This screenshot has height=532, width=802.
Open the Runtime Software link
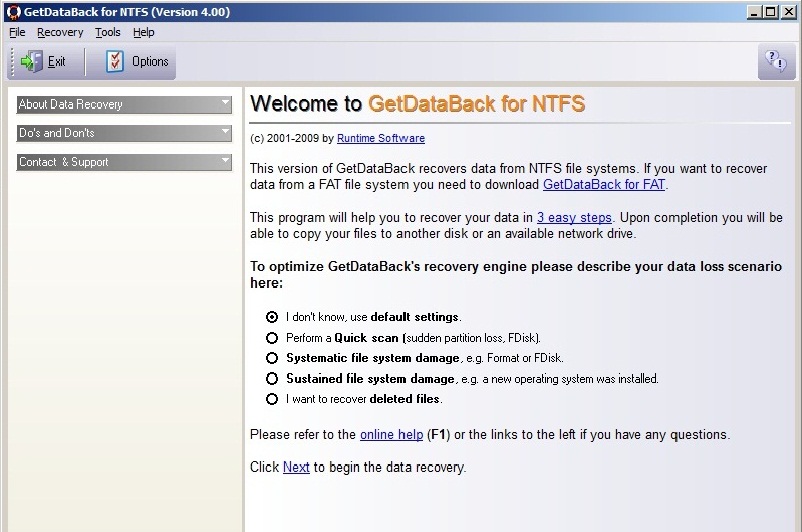click(380, 138)
